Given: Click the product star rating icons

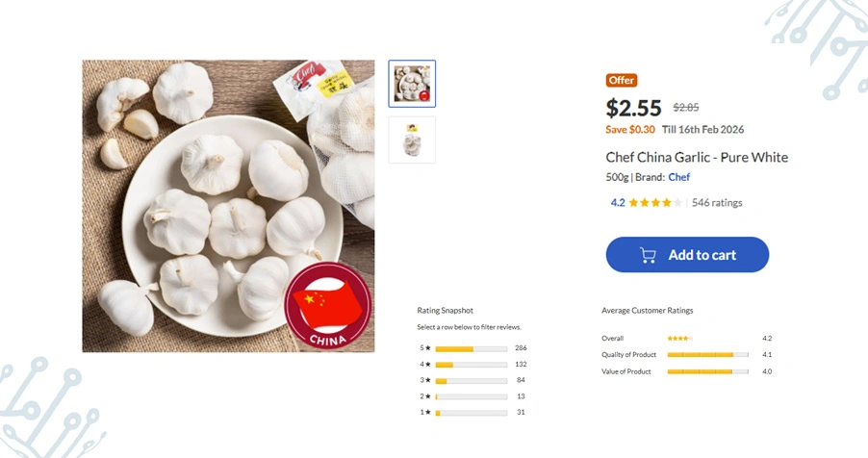Looking at the screenshot, I should click(x=655, y=203).
